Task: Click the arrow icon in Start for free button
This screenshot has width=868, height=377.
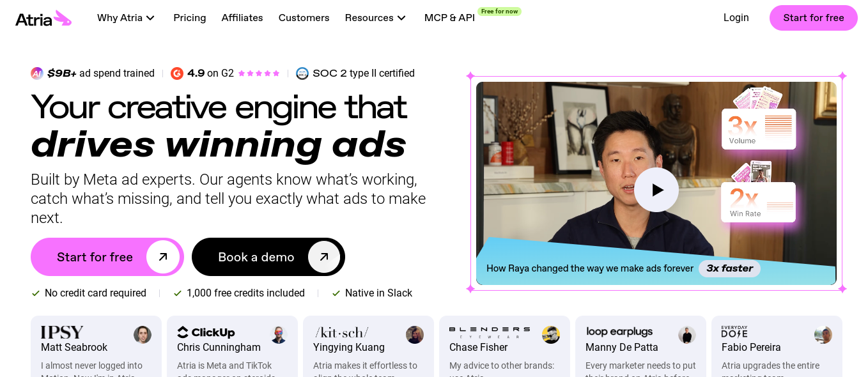Action: 163,257
